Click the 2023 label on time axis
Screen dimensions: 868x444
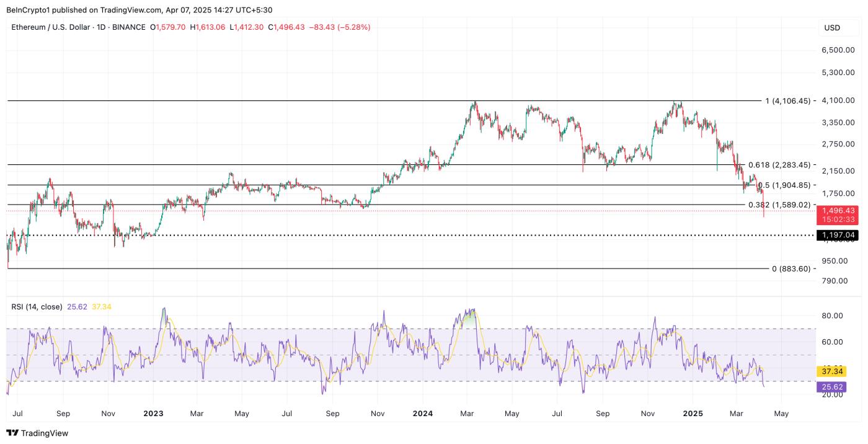[x=153, y=413]
